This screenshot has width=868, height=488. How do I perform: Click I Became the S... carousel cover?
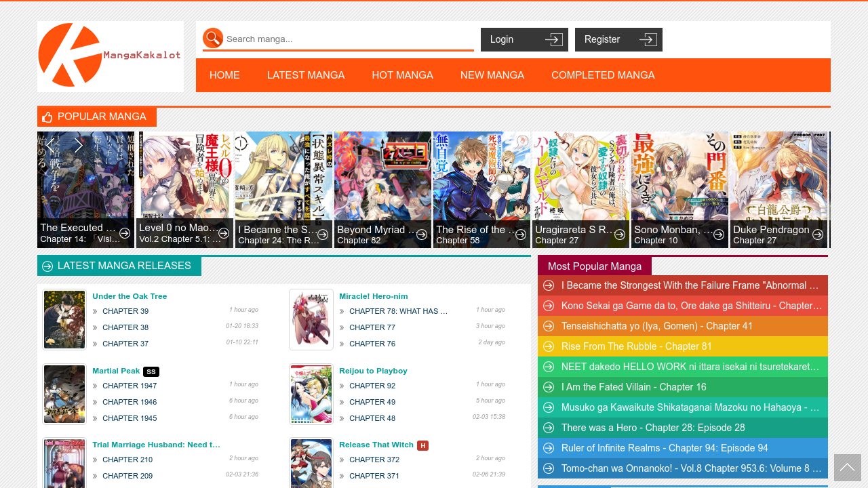(284, 190)
